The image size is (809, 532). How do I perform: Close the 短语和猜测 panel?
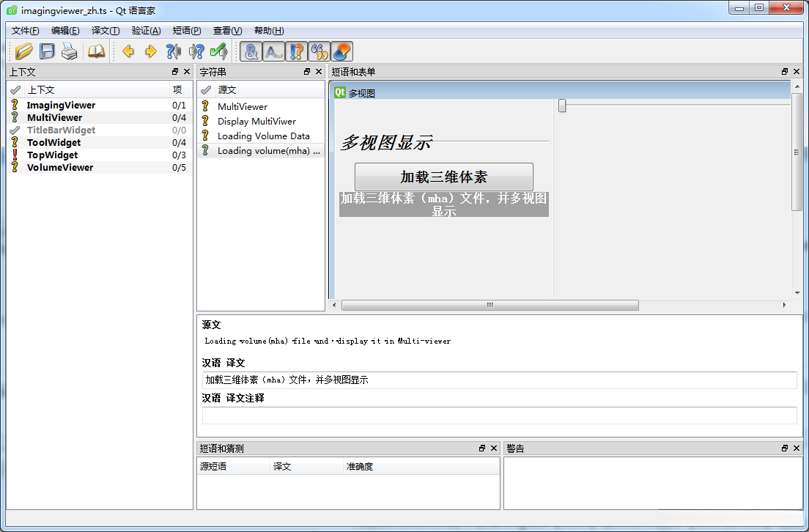(494, 448)
